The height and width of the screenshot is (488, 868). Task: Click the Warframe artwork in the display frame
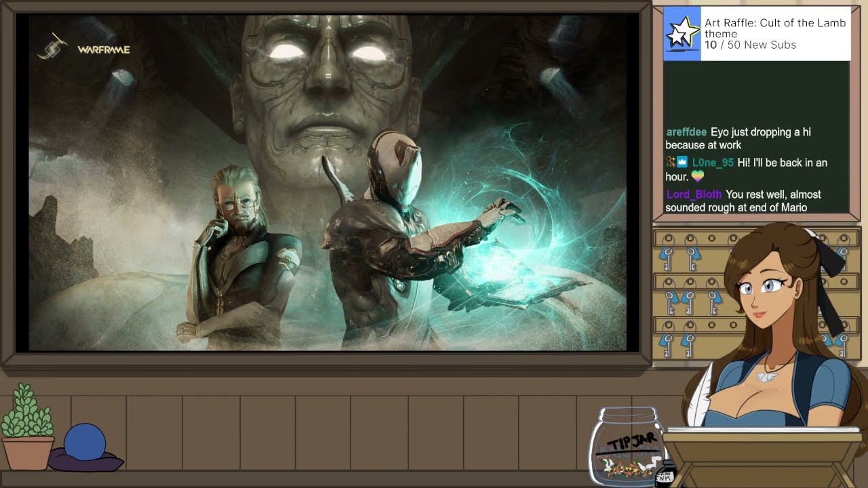(x=328, y=183)
